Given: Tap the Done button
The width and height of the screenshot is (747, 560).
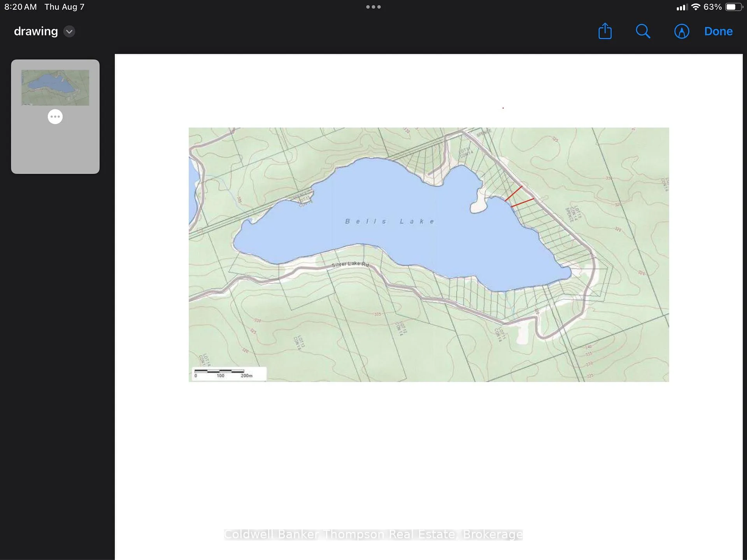Looking at the screenshot, I should click(718, 31).
